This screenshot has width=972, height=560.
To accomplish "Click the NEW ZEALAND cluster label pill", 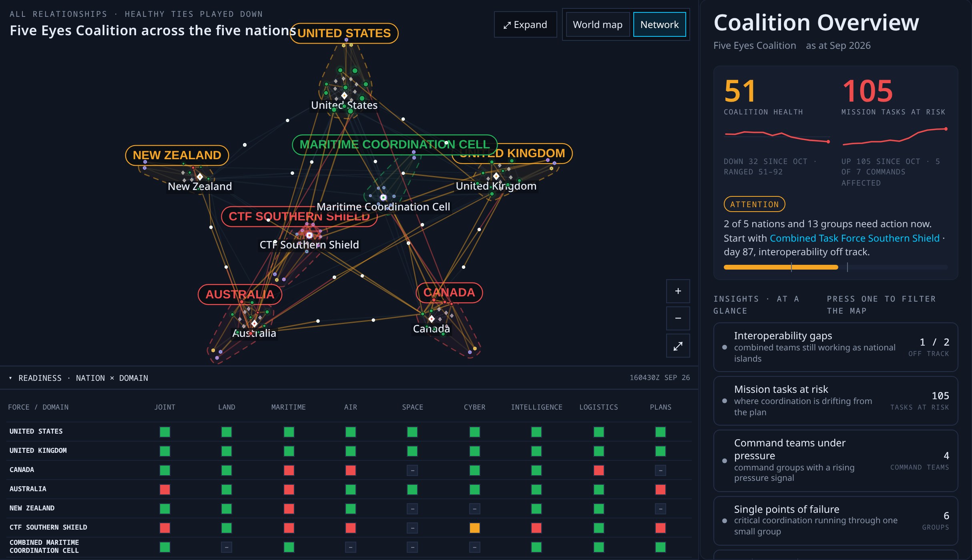I will [177, 155].
